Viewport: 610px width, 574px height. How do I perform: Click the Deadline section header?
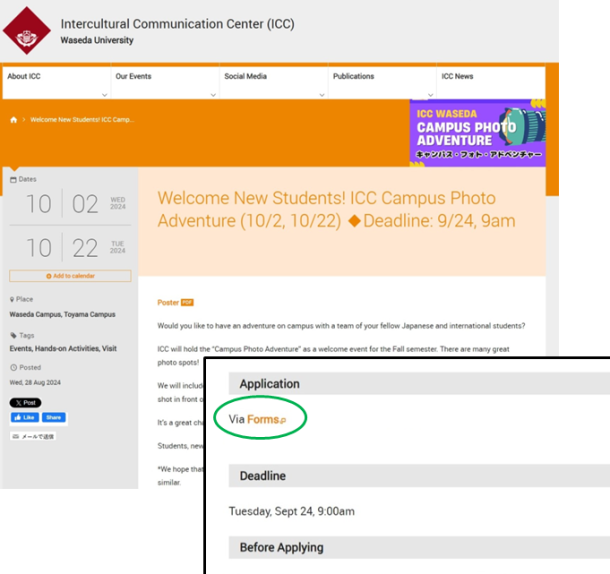(x=419, y=476)
